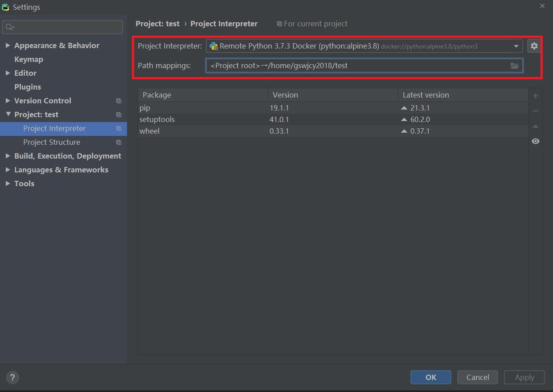
Task: Open Plugins settings
Action: pos(28,87)
